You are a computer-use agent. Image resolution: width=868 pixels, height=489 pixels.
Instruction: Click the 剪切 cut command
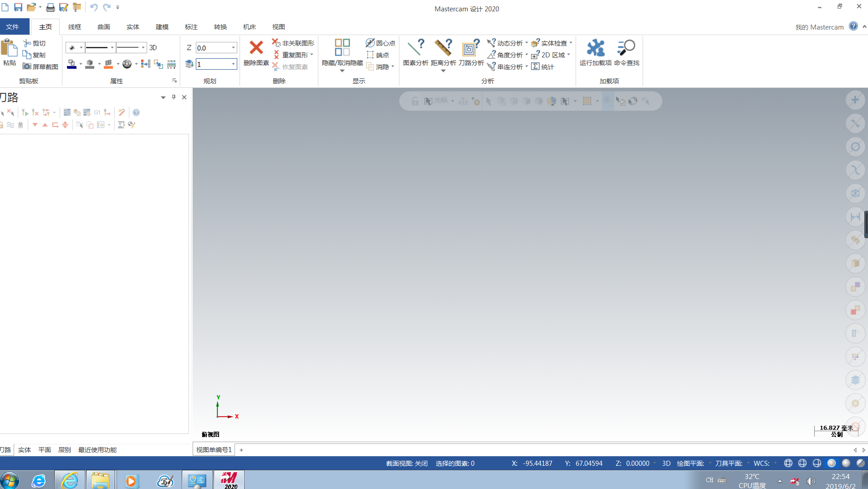35,43
